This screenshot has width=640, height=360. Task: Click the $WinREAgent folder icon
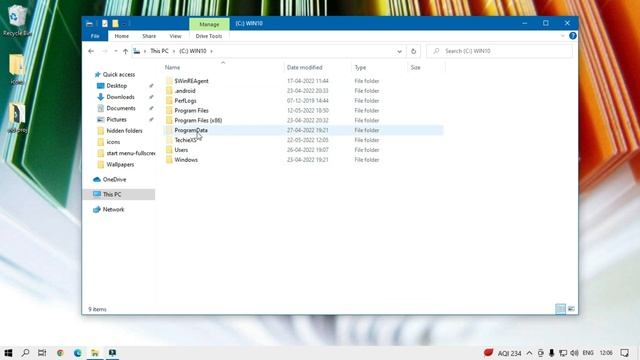pos(169,81)
